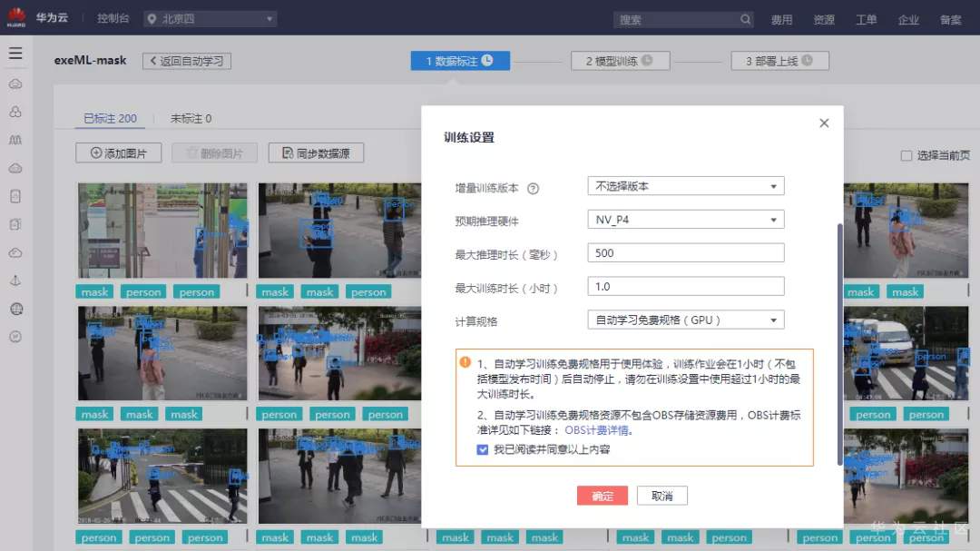980x551 pixels.
Task: Click the status icon on step 3 部署上线
Action: tap(807, 60)
